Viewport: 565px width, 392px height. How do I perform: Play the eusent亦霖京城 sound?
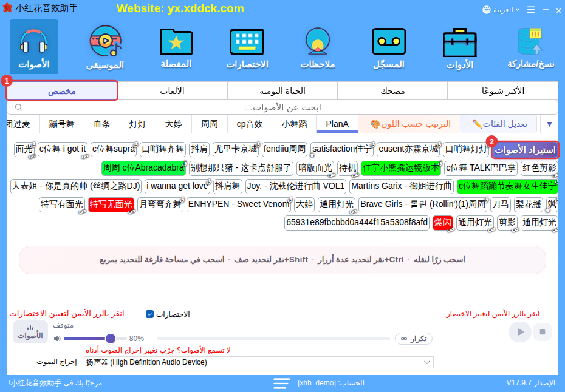(408, 149)
